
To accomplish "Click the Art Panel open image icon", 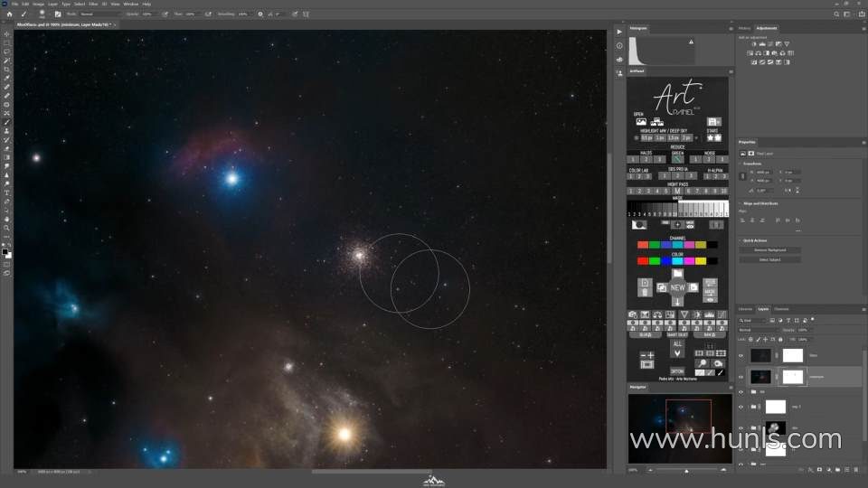I will coord(641,122).
